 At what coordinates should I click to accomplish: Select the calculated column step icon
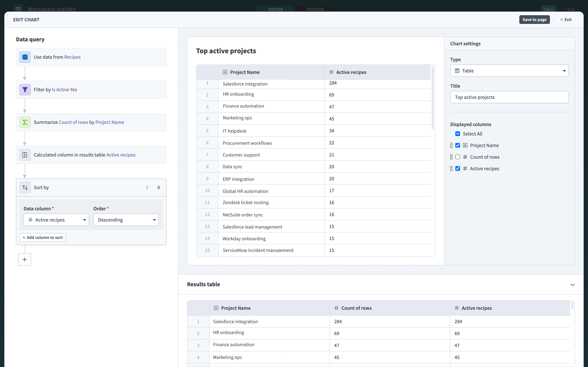click(25, 155)
